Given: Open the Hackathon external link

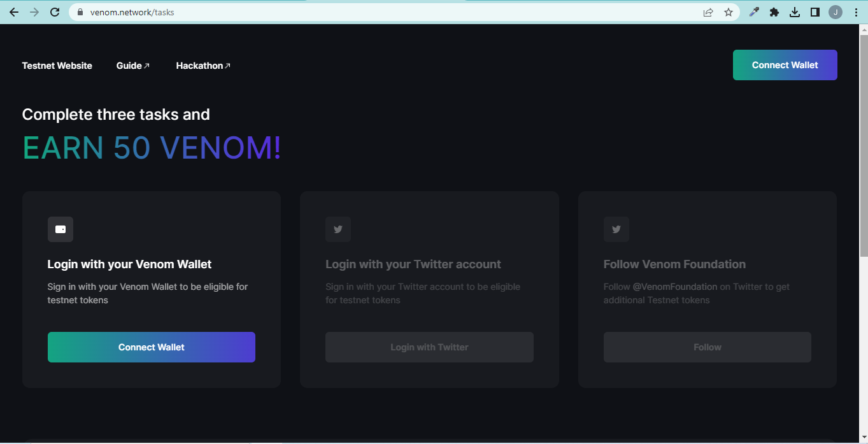Looking at the screenshot, I should (x=203, y=66).
